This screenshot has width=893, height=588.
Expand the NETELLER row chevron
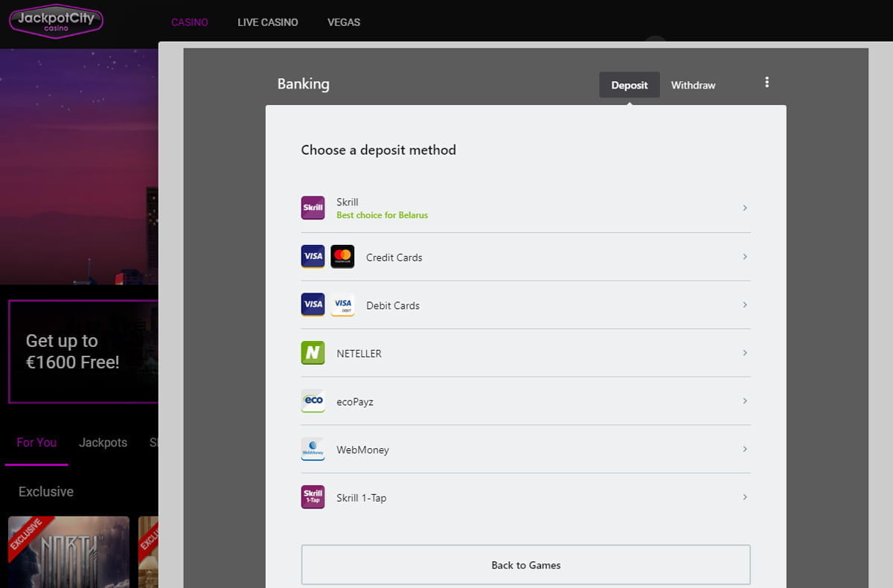tap(744, 353)
